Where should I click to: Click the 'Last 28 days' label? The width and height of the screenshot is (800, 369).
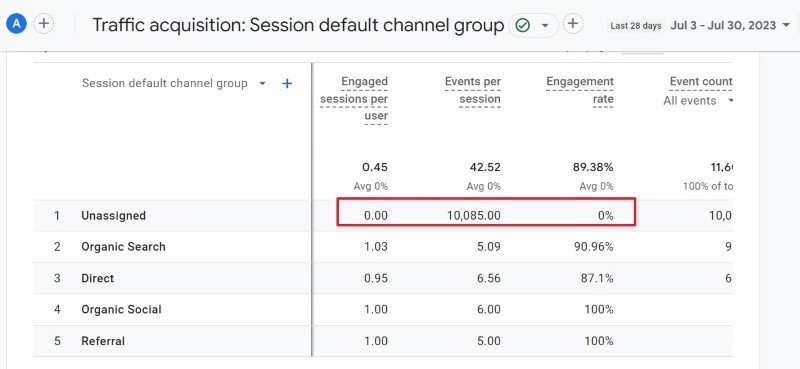coord(636,26)
